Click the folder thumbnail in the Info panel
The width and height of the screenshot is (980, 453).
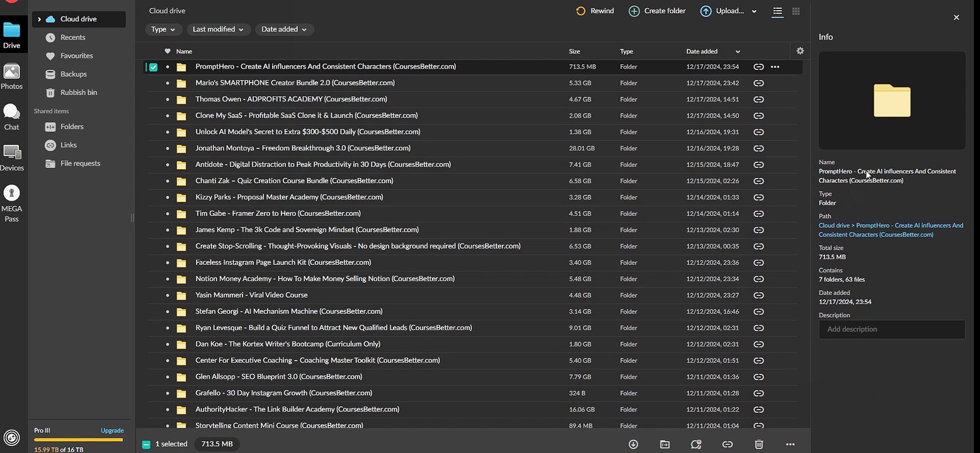[x=892, y=101]
